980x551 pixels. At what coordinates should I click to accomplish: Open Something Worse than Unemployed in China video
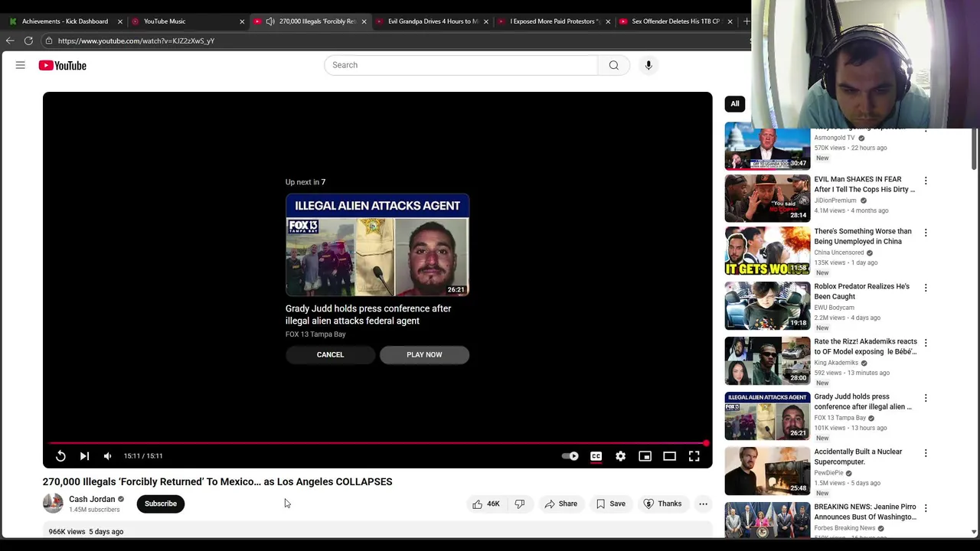click(863, 236)
